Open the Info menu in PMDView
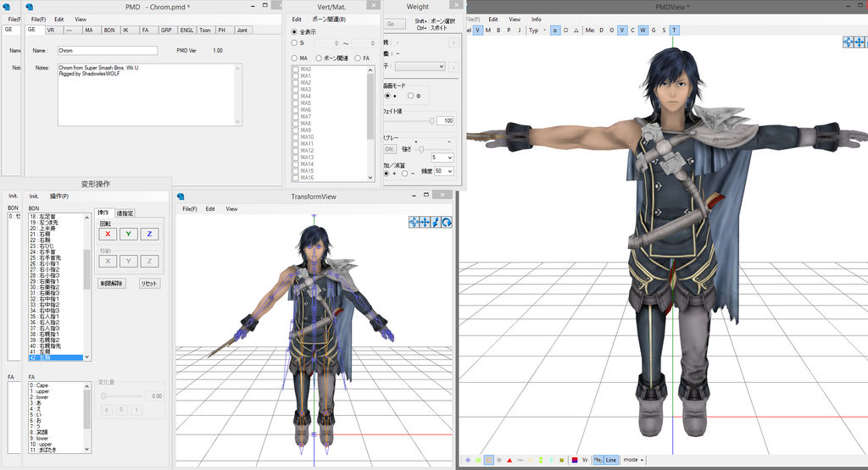Viewport: 868px width, 470px height. point(537,19)
